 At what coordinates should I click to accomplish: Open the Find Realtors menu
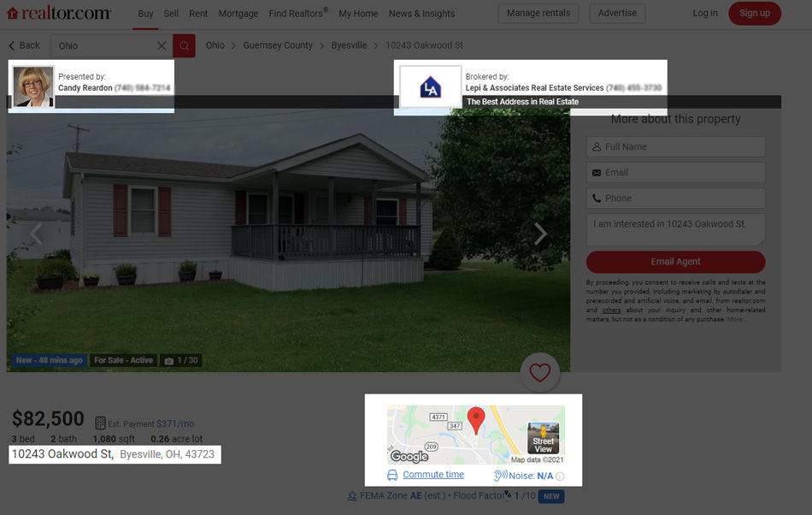pyautogui.click(x=298, y=14)
